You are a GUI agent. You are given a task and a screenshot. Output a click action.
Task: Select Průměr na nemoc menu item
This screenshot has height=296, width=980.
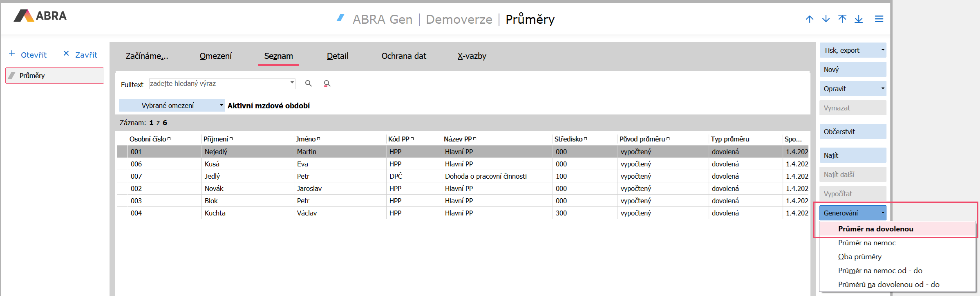867,243
